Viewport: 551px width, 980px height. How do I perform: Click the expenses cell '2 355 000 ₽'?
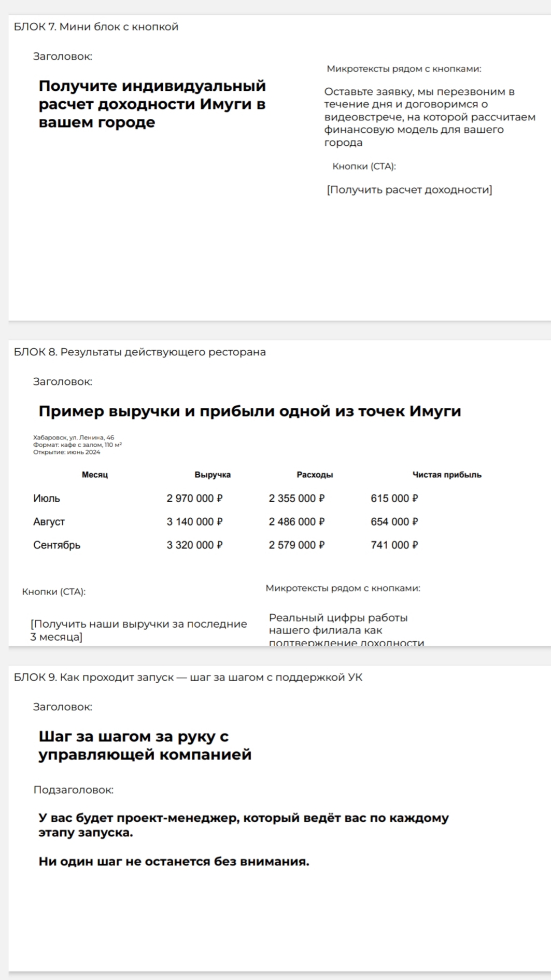296,499
